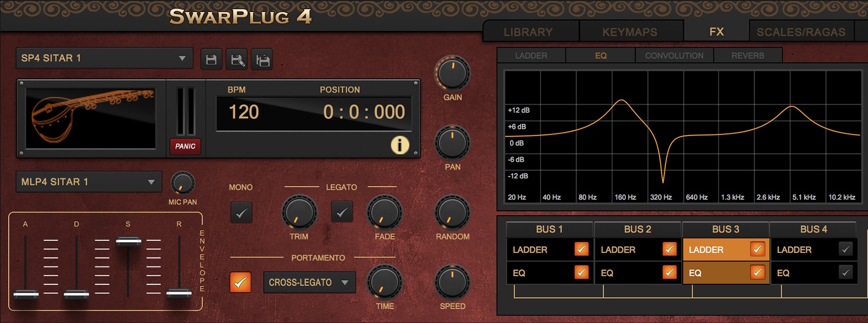The width and height of the screenshot is (868, 323).
Task: Click the plain floppy disk save icon
Action: coord(211,59)
